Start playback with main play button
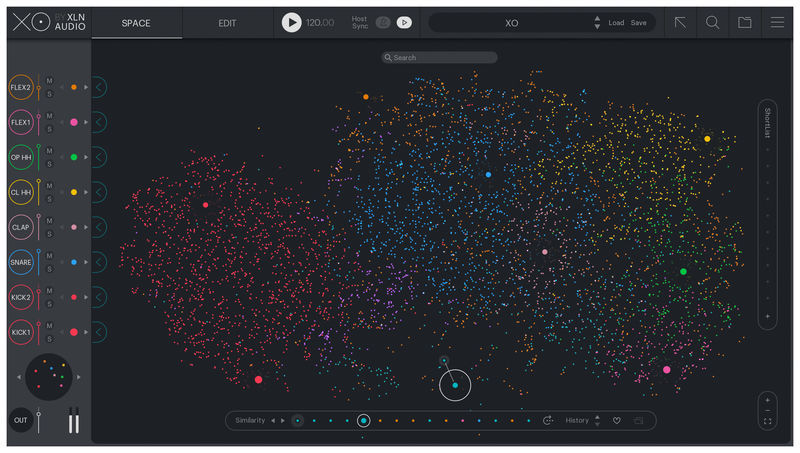 [292, 22]
